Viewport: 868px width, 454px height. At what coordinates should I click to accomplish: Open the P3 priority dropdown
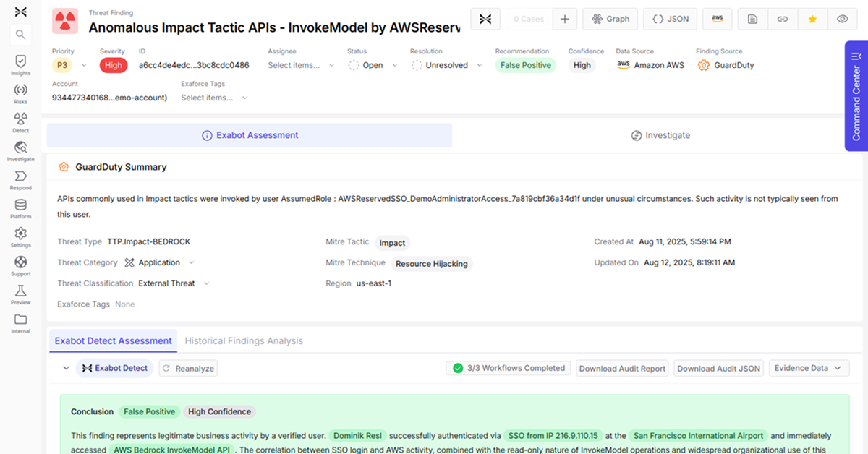pos(70,65)
